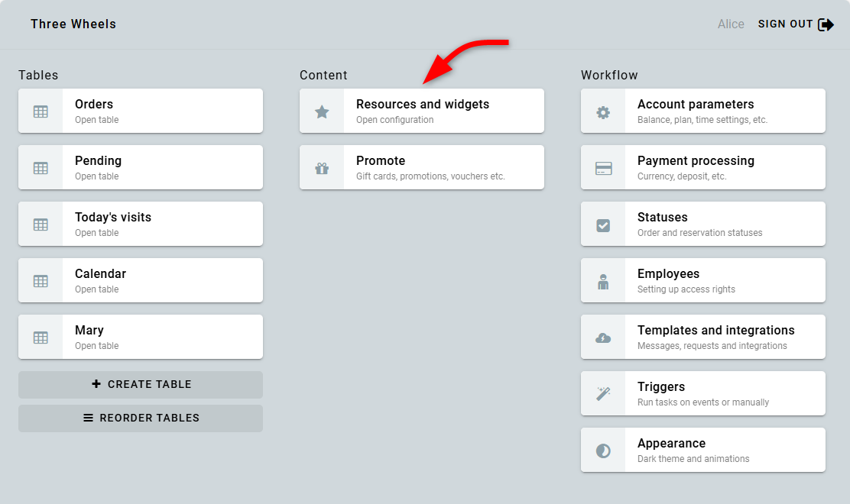The height and width of the screenshot is (504, 850).
Task: Open the Today's visits table
Action: pyautogui.click(x=141, y=224)
